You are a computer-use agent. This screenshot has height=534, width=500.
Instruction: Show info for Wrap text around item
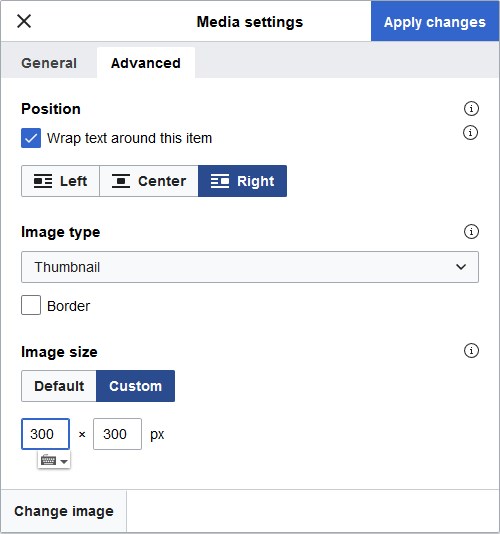[470, 132]
